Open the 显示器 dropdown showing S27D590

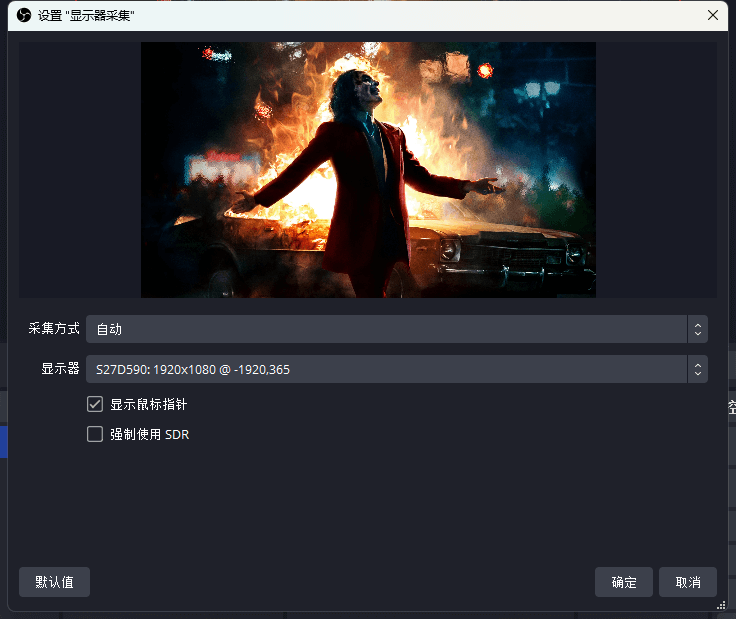coord(397,369)
